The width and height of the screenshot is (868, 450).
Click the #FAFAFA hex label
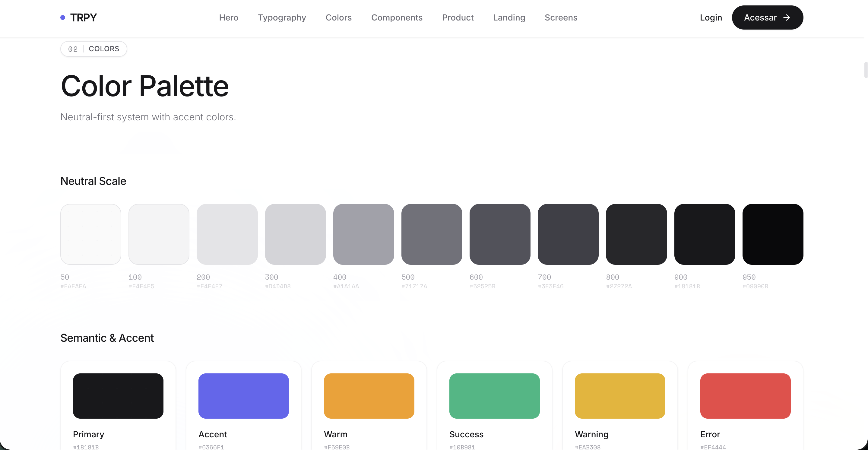73,286
